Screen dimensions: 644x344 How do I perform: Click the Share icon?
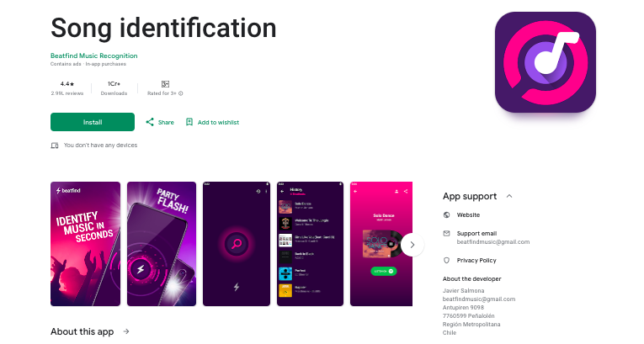click(150, 122)
